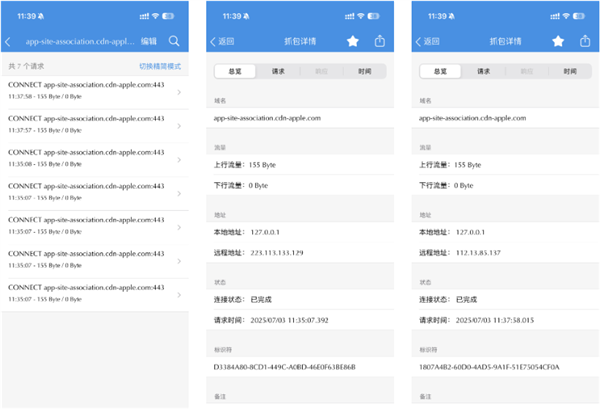Share icon in the right detail screen
This screenshot has width=600, height=409.
(585, 41)
